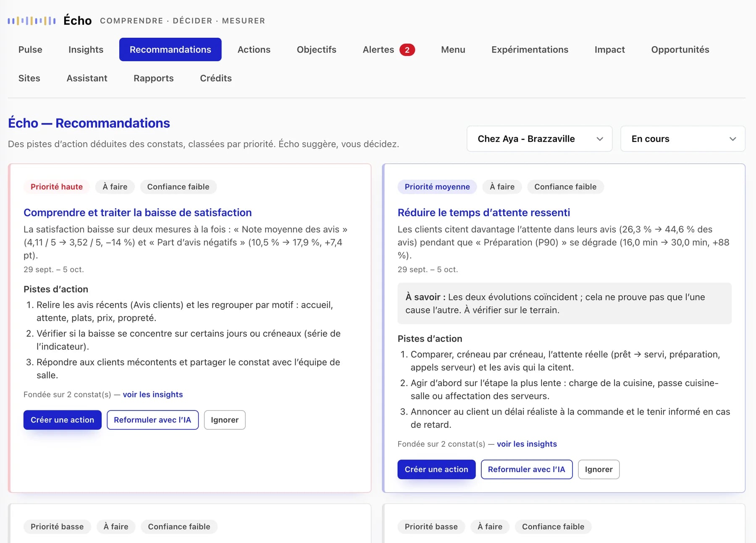Open the Menu tab
756x543 pixels.
[453, 50]
